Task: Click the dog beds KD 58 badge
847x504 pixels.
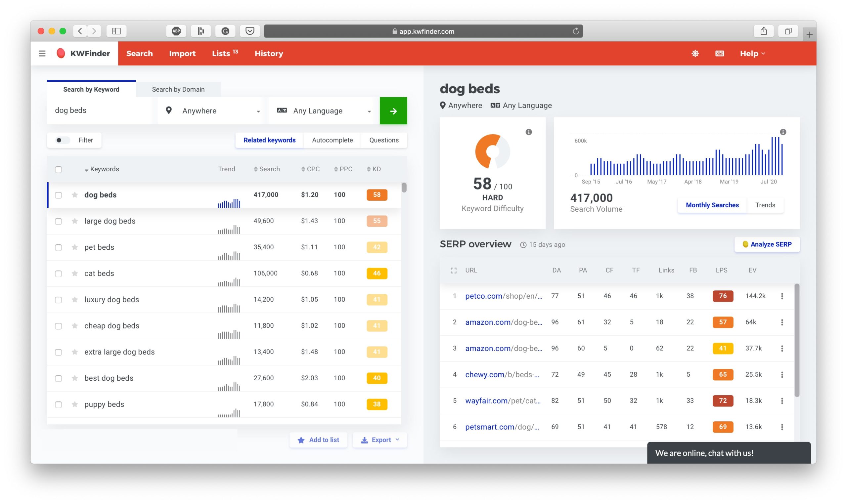Action: (377, 194)
